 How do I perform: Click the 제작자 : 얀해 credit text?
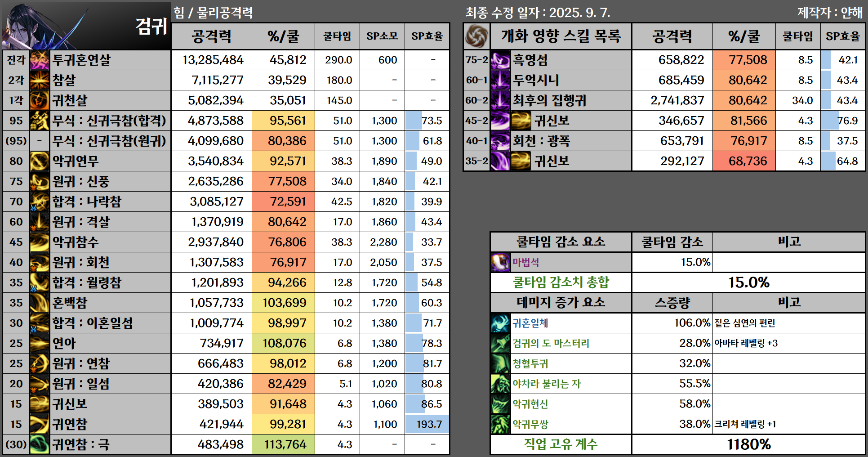[x=830, y=13]
